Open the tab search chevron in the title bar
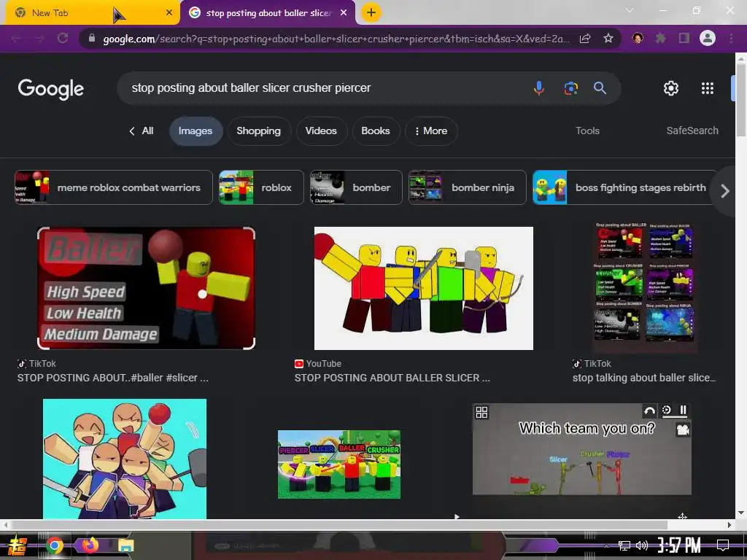This screenshot has width=747, height=560. coord(630,10)
